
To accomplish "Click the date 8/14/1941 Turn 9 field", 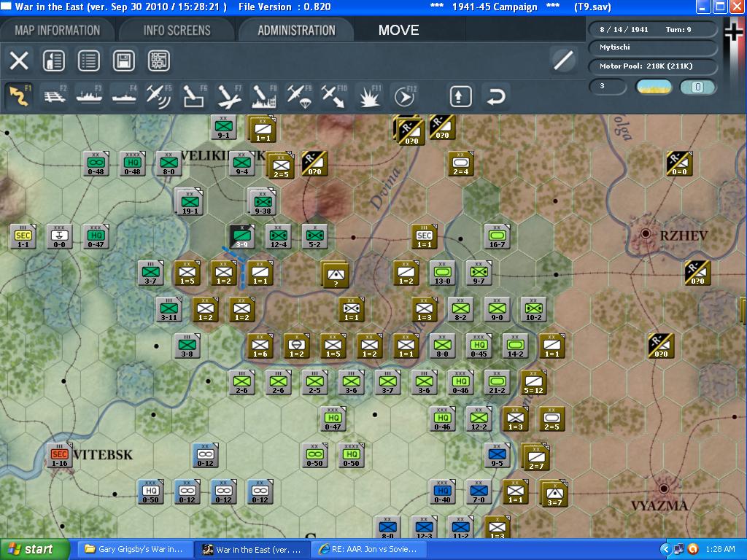I will pos(653,29).
